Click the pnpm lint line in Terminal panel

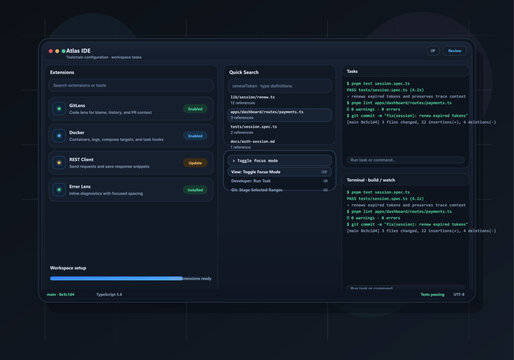(399, 212)
